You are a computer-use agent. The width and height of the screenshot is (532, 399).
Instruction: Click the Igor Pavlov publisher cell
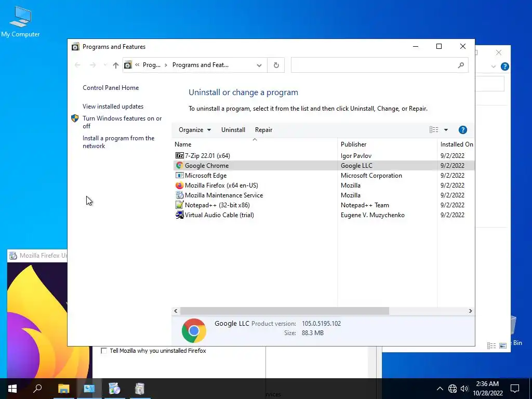point(356,156)
